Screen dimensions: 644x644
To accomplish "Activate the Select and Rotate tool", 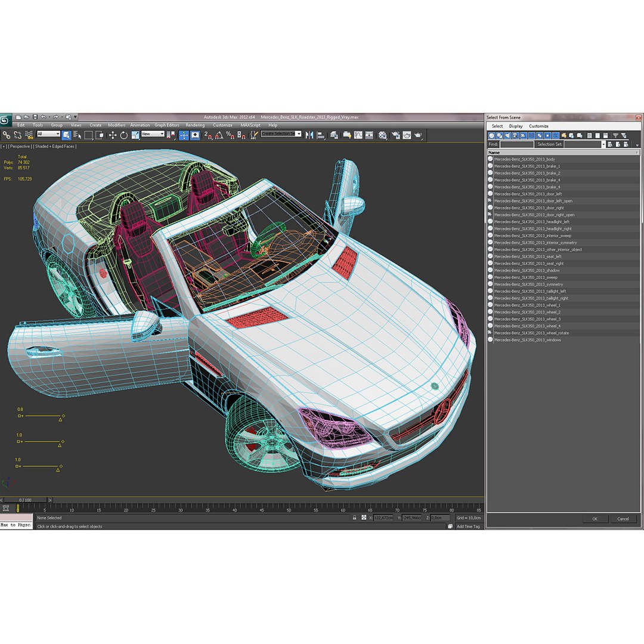I will (123, 135).
